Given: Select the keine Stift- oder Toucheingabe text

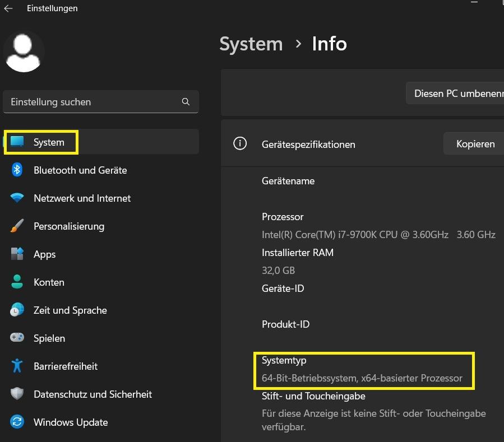Looking at the screenshot, I should click(x=374, y=420).
